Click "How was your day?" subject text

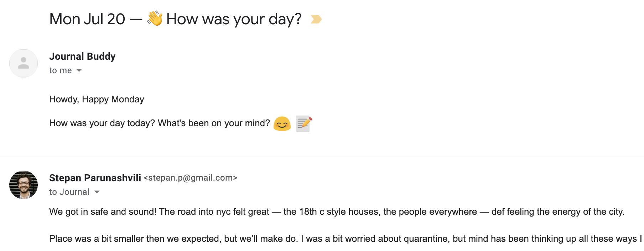point(234,19)
